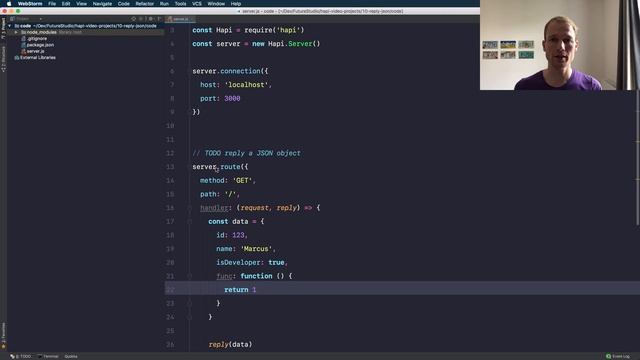Click the External Libraries icon

pyautogui.click(x=17, y=58)
